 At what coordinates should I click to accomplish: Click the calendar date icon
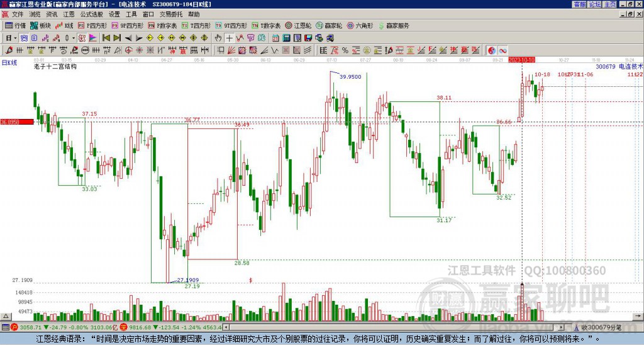(x=275, y=38)
